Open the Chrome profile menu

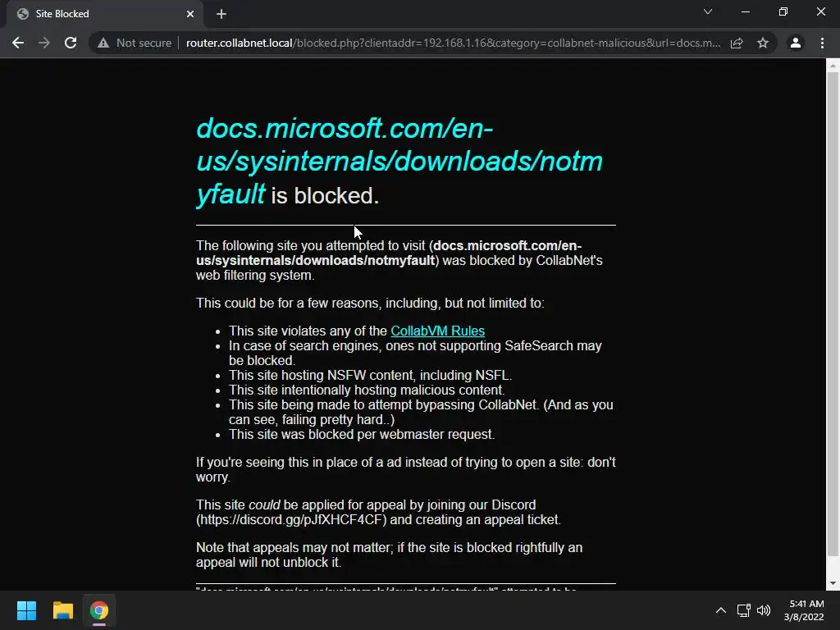(796, 43)
